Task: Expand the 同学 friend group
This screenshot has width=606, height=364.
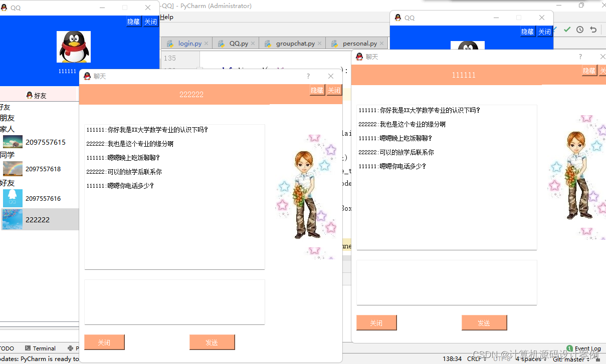Action: tap(7, 155)
